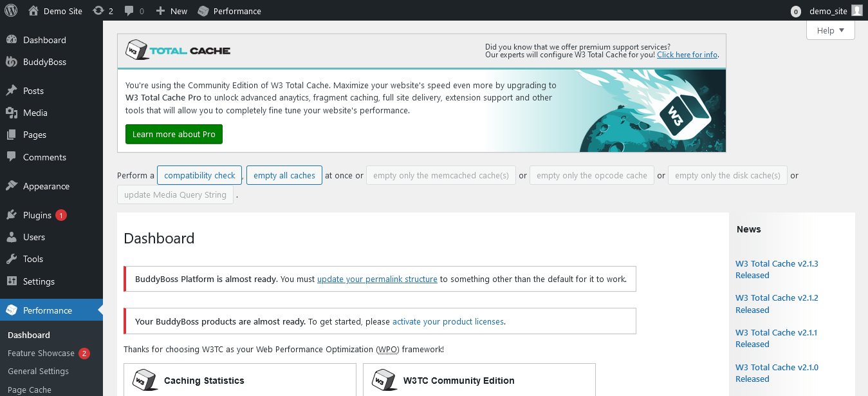Click the Dashboard gauge icon in the sidebar
The image size is (868, 396).
[12, 40]
